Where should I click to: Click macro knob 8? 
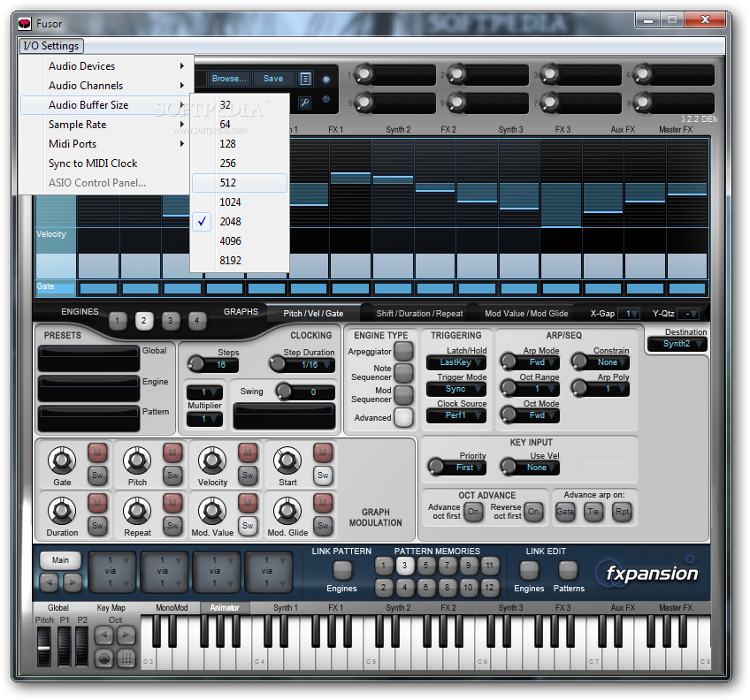pos(643,102)
